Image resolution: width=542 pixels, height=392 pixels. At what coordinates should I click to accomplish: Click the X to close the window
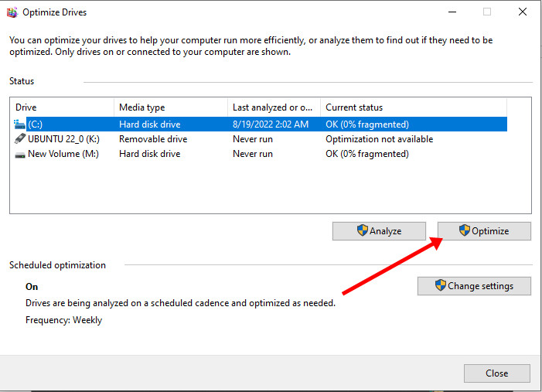(523, 12)
